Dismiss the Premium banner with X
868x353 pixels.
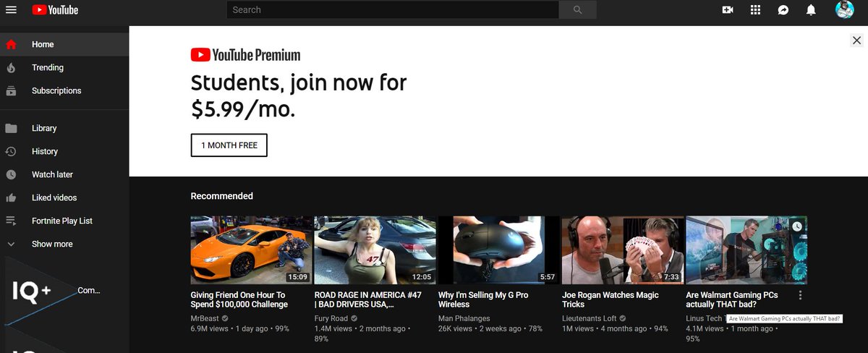(856, 41)
